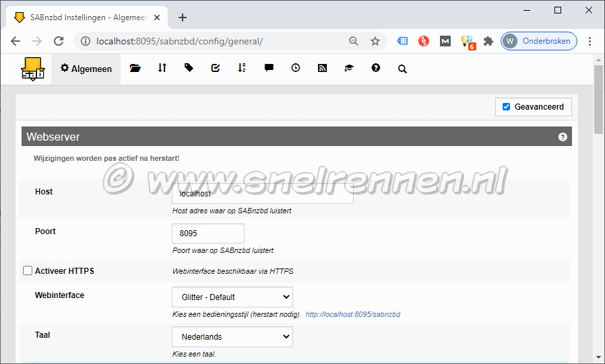605x364 pixels.
Task: Minimize the browser window
Action: 527,10
